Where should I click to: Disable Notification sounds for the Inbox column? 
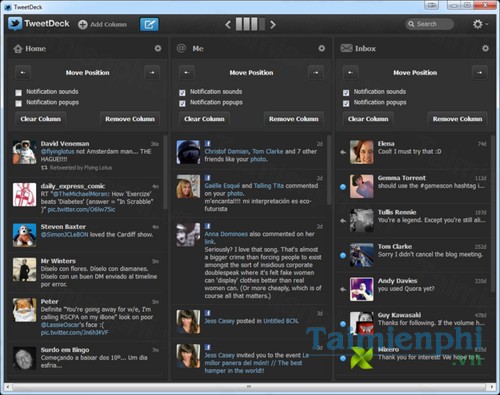tap(346, 93)
